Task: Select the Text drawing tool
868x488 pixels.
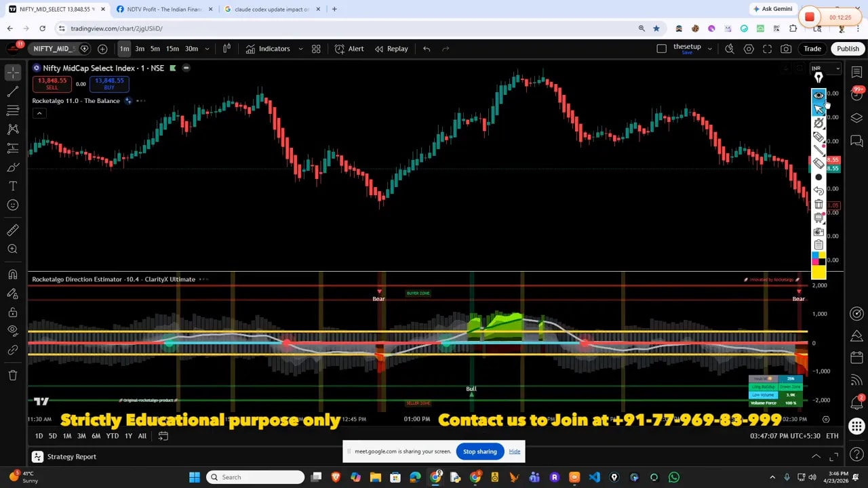Action: pos(13,186)
